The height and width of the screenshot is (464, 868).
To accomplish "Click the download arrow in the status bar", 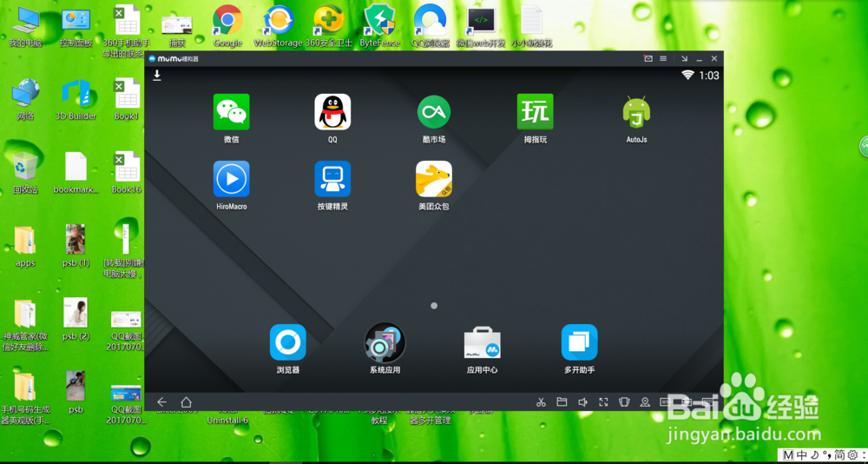I will [157, 75].
